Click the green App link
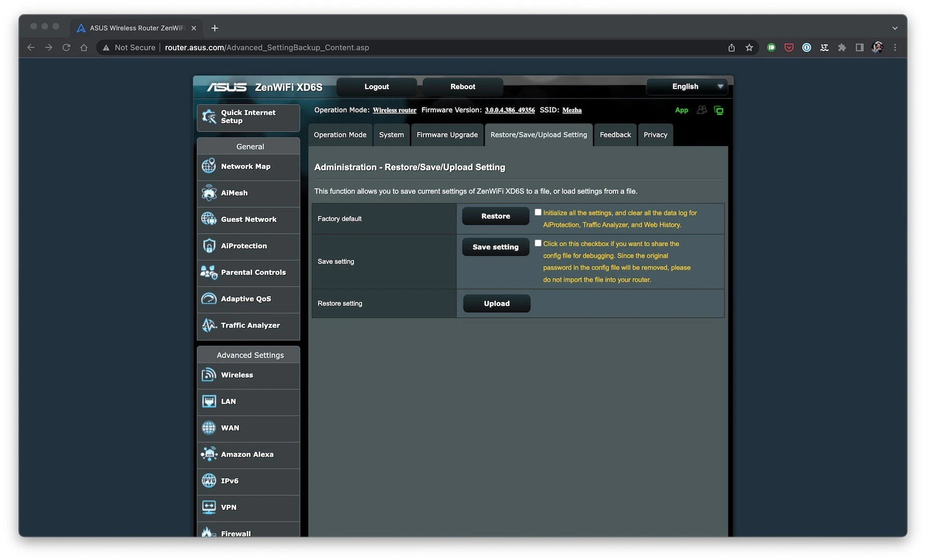This screenshot has height=560, width=926. click(x=681, y=110)
